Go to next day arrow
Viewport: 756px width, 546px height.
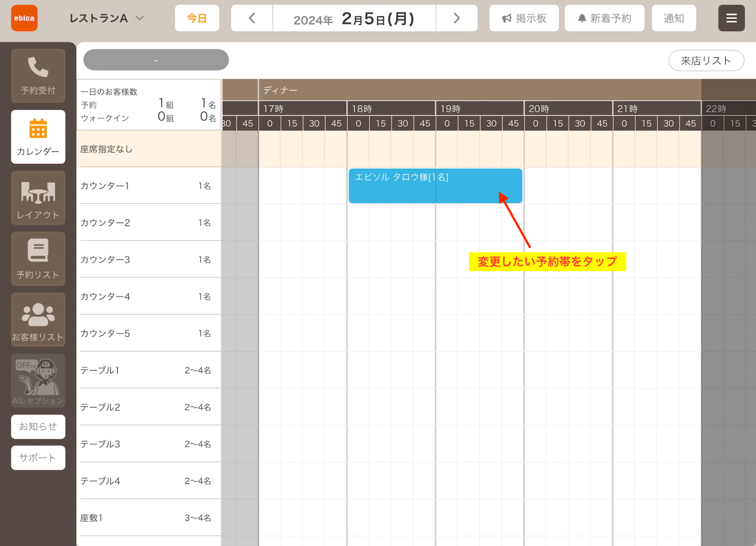pyautogui.click(x=457, y=18)
